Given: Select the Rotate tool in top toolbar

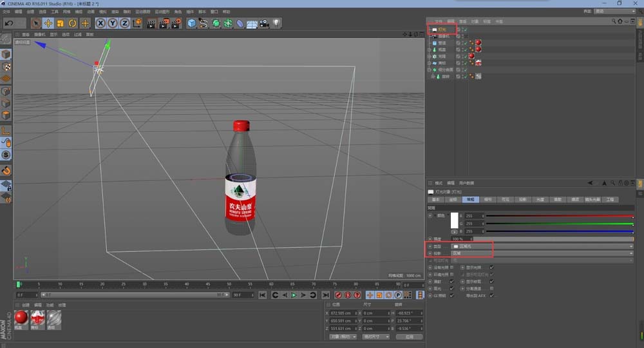Looking at the screenshot, I should pyautogui.click(x=72, y=23).
